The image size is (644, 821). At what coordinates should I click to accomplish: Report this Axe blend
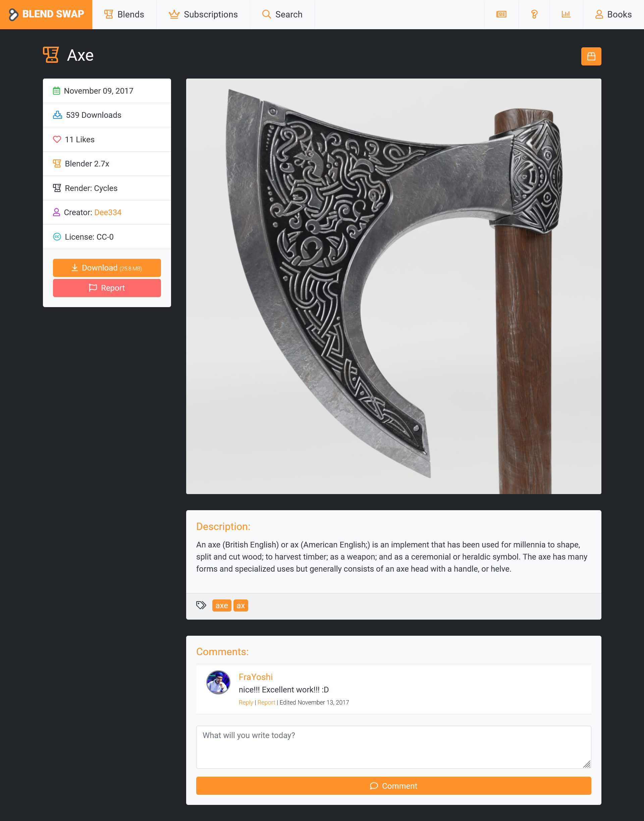[x=107, y=288]
